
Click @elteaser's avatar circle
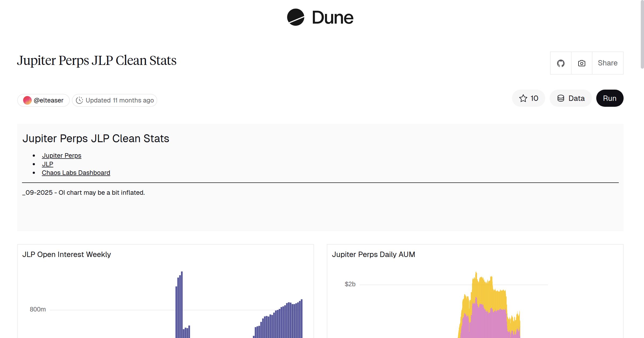point(27,100)
